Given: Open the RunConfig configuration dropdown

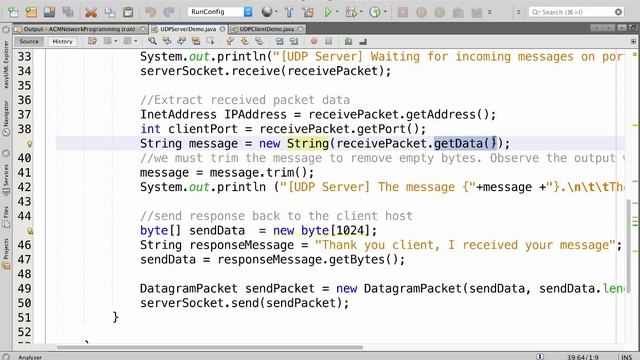Looking at the screenshot, I should pos(220,12).
